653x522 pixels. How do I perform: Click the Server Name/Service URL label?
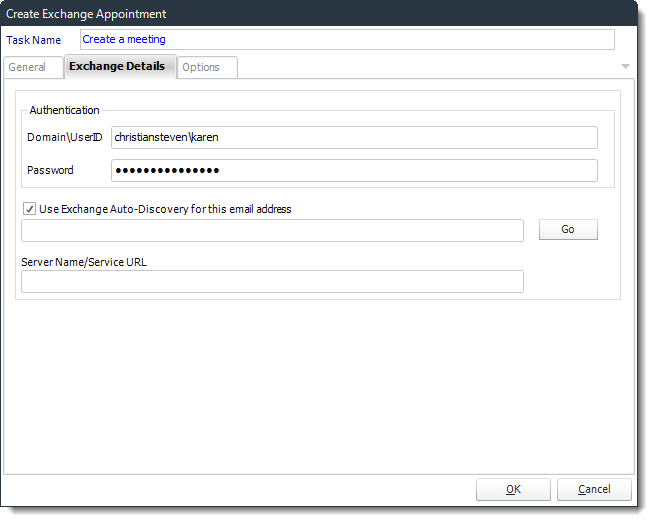(84, 262)
